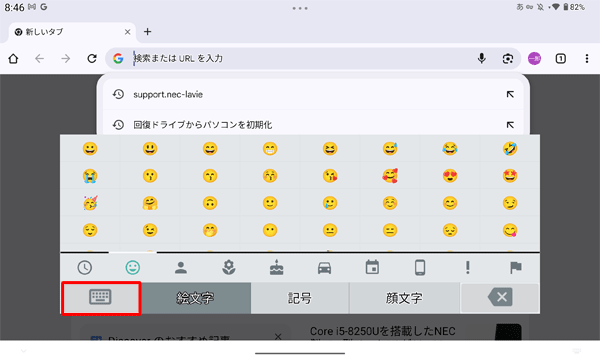Insert face without mouth emoji
The width and height of the screenshot is (600, 360).
270,230
